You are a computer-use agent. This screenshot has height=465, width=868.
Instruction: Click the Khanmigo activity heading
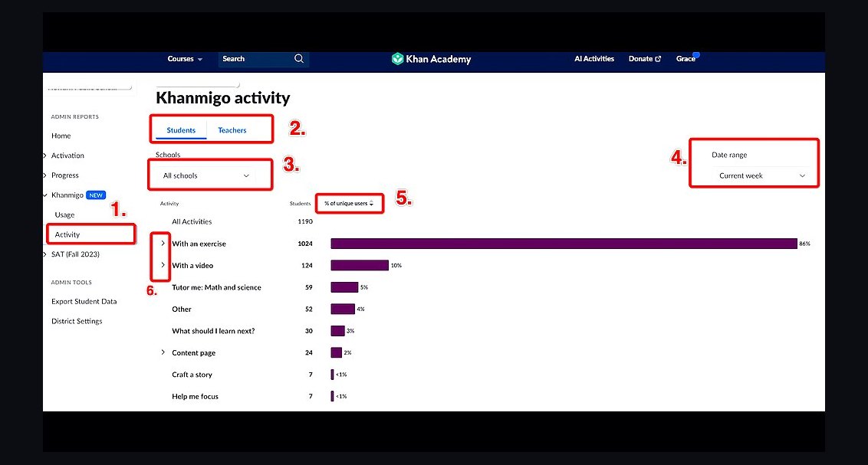[x=223, y=98]
